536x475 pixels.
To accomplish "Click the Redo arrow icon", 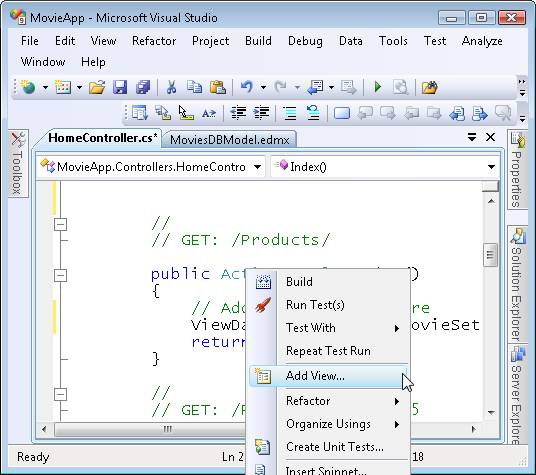I will [x=281, y=87].
